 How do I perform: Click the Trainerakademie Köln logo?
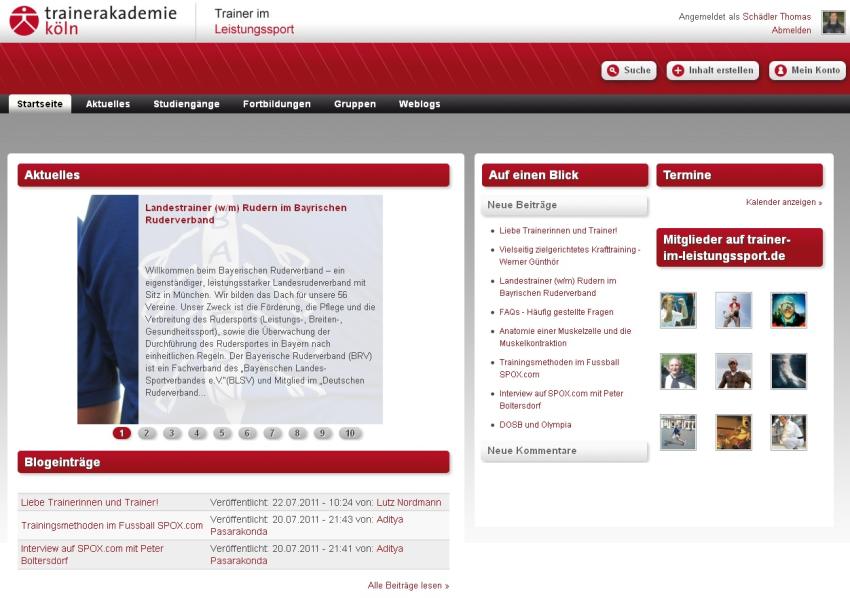coord(92,20)
